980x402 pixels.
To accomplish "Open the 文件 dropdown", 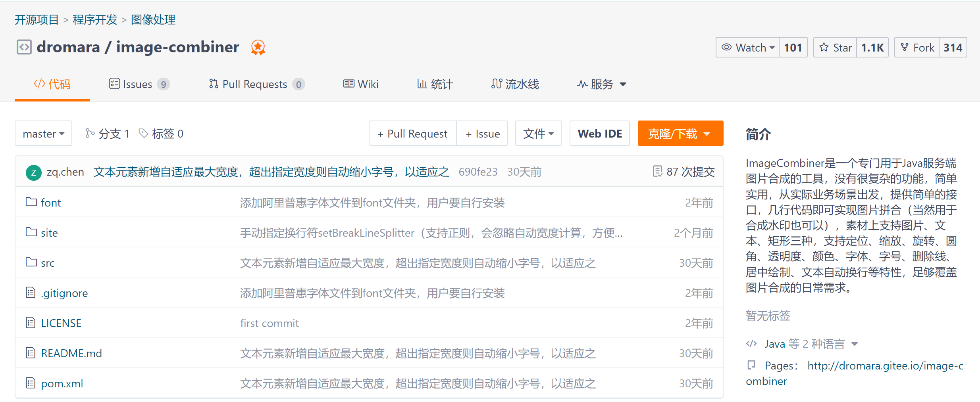I will [538, 133].
